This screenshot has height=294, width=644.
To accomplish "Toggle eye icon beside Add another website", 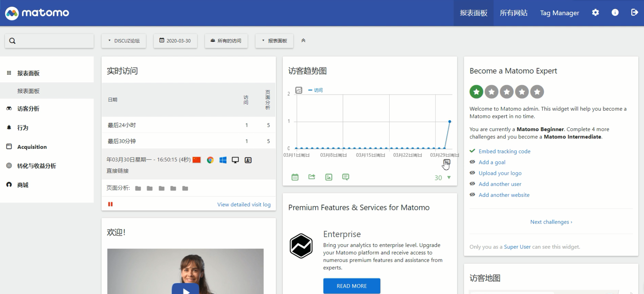I will pos(472,195).
